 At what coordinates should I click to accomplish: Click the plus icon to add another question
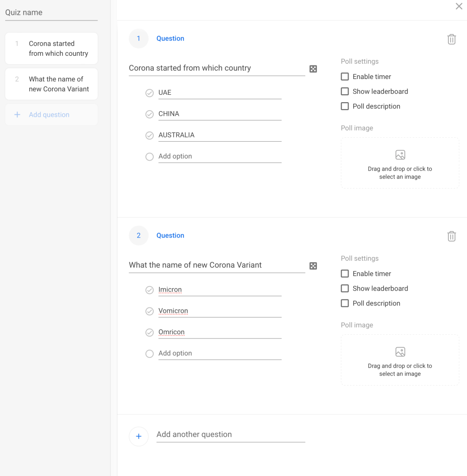[x=138, y=436]
